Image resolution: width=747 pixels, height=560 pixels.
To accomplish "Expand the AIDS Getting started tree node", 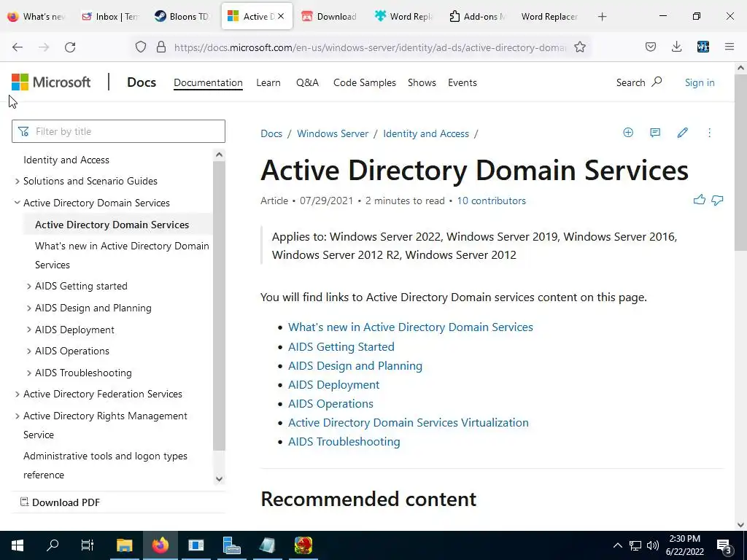I will tap(29, 287).
